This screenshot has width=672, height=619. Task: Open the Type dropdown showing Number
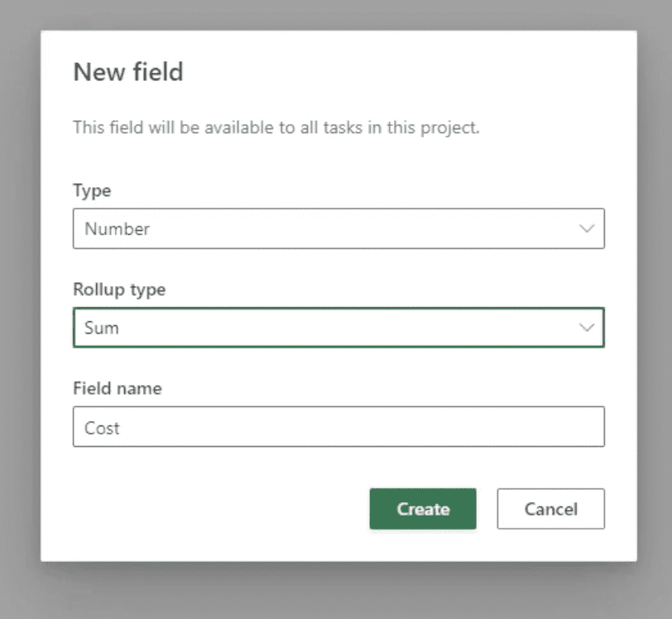338,228
